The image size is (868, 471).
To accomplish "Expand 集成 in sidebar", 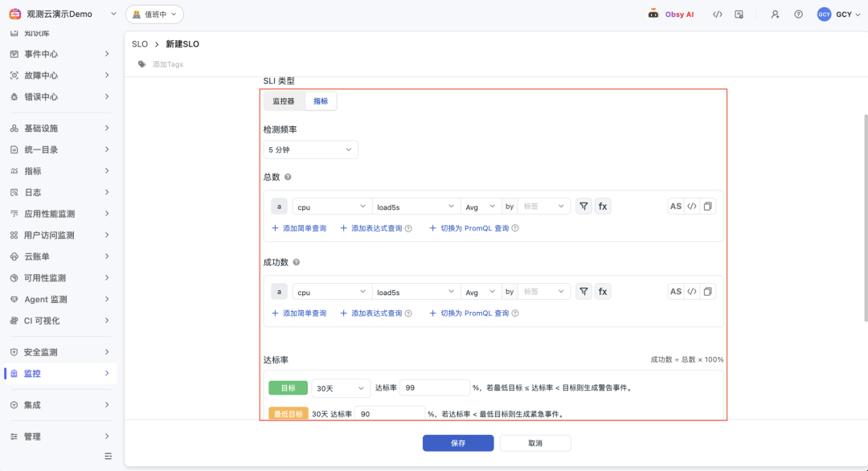I will [59, 405].
